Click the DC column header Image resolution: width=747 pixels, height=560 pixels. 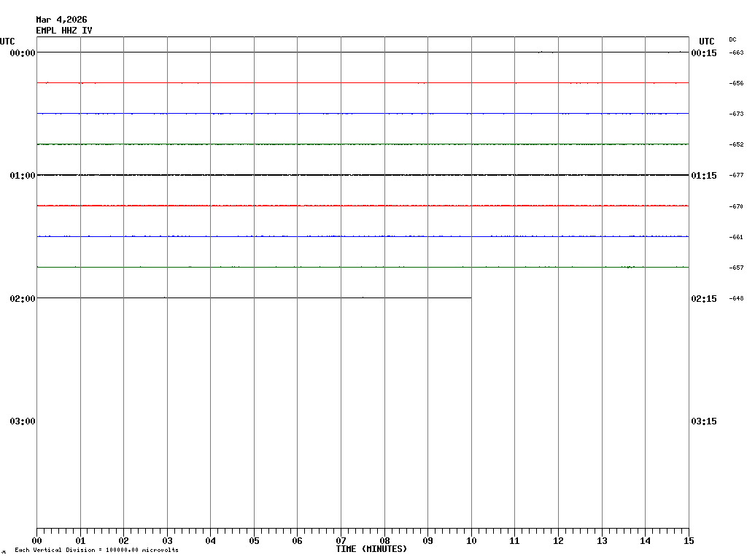point(732,39)
